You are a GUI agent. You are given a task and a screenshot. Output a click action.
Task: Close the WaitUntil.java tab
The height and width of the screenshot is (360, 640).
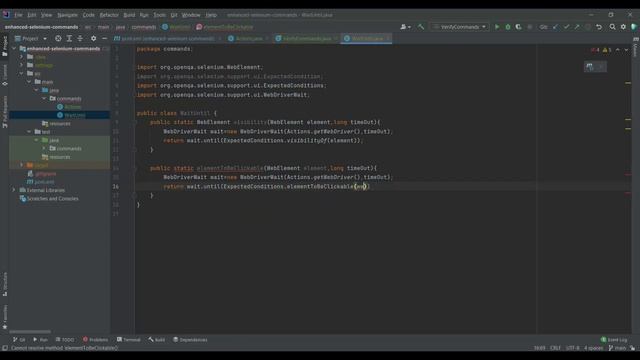388,38
